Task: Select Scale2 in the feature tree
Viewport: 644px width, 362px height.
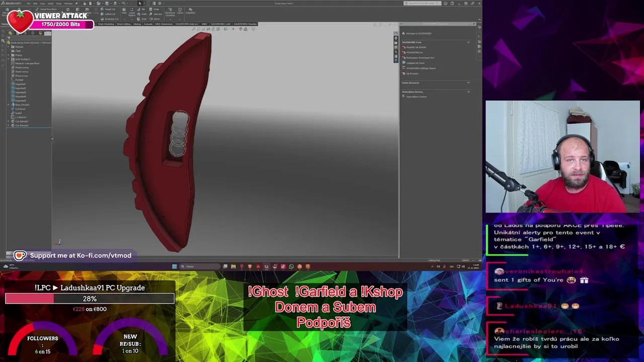Action: (x=17, y=113)
